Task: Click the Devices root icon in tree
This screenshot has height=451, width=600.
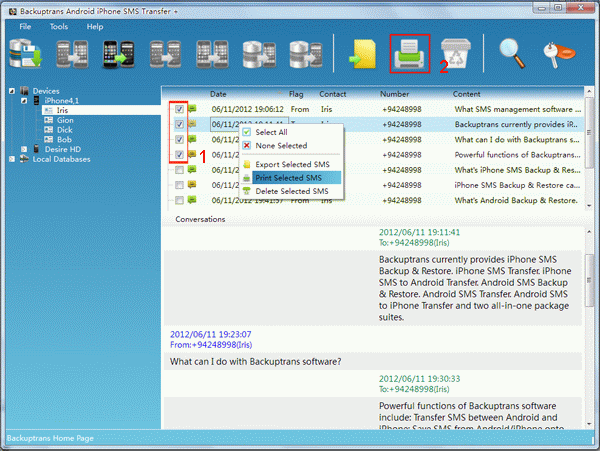Action: tap(24, 91)
